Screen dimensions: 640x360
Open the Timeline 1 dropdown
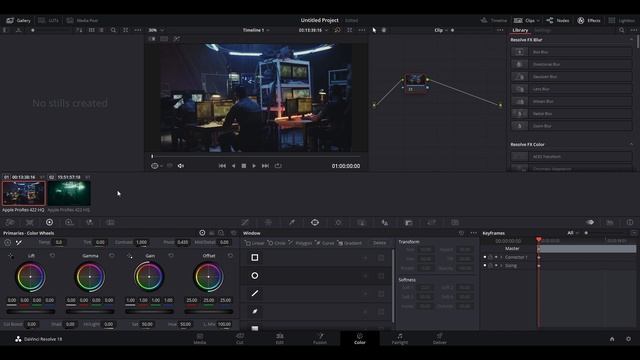click(x=256, y=30)
